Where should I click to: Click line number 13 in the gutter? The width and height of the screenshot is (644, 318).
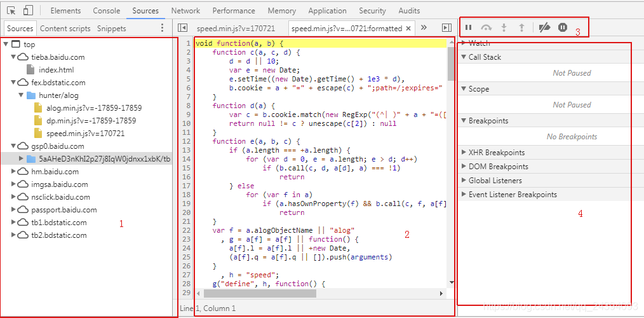pyautogui.click(x=187, y=150)
